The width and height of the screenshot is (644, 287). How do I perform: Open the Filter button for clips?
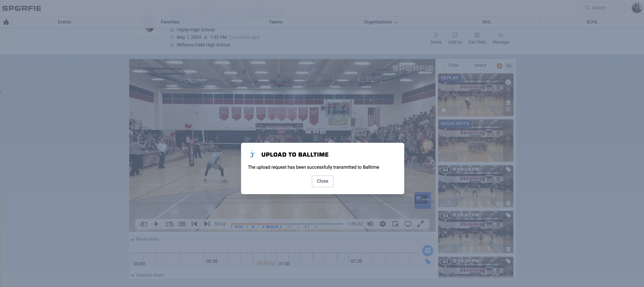[x=450, y=66]
